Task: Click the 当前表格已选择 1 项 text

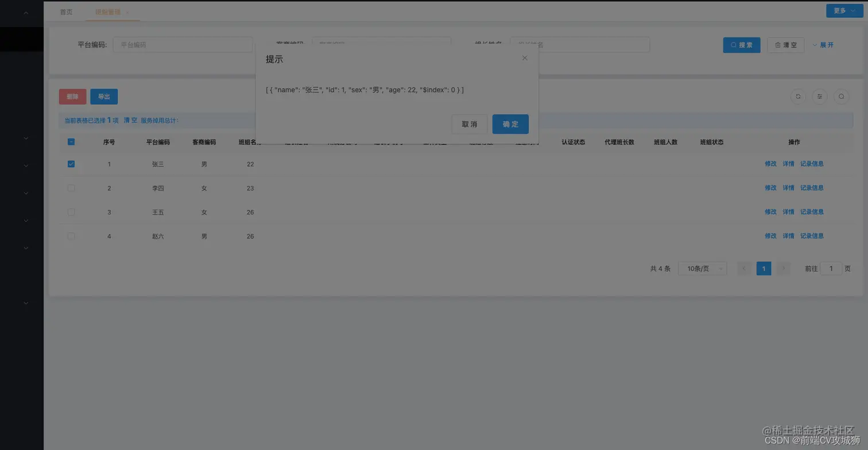Action: (x=91, y=121)
